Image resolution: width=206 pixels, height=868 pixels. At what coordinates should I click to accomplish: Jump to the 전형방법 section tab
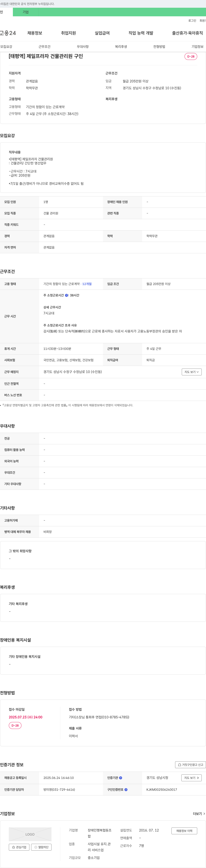[159, 47]
